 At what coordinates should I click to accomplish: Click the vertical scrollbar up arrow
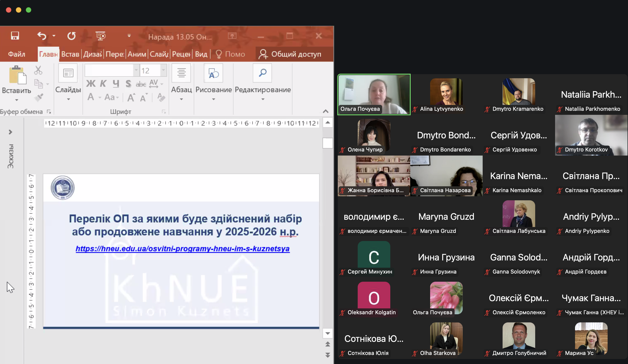pyautogui.click(x=328, y=122)
